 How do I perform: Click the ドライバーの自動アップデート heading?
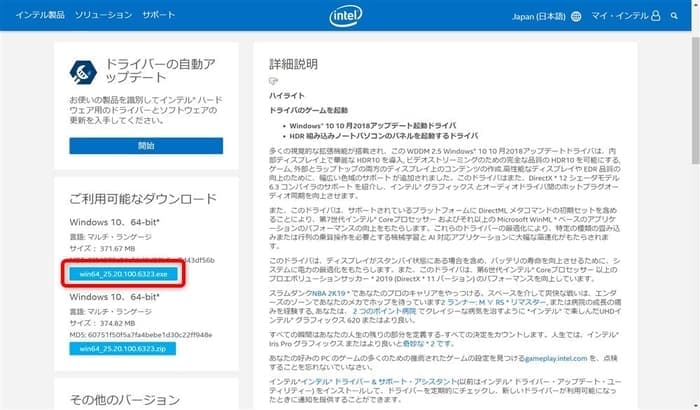160,71
